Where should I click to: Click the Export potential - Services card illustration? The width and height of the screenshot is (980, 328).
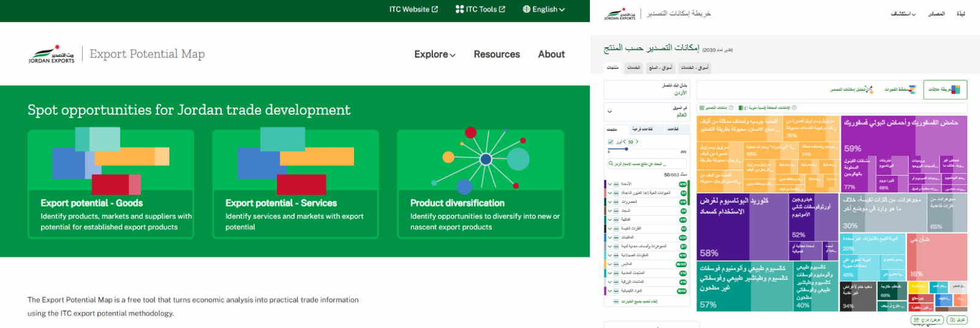295,161
